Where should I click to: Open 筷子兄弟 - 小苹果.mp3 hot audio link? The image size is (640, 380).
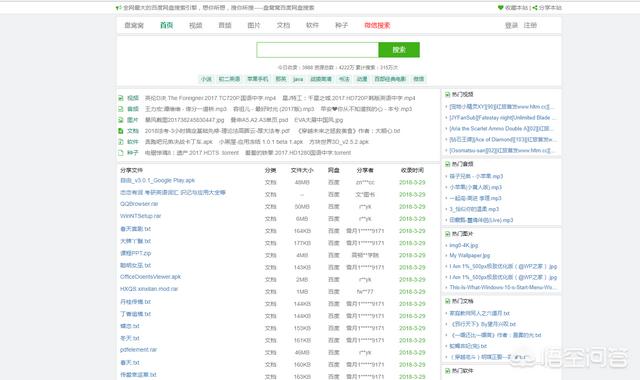tap(476, 176)
